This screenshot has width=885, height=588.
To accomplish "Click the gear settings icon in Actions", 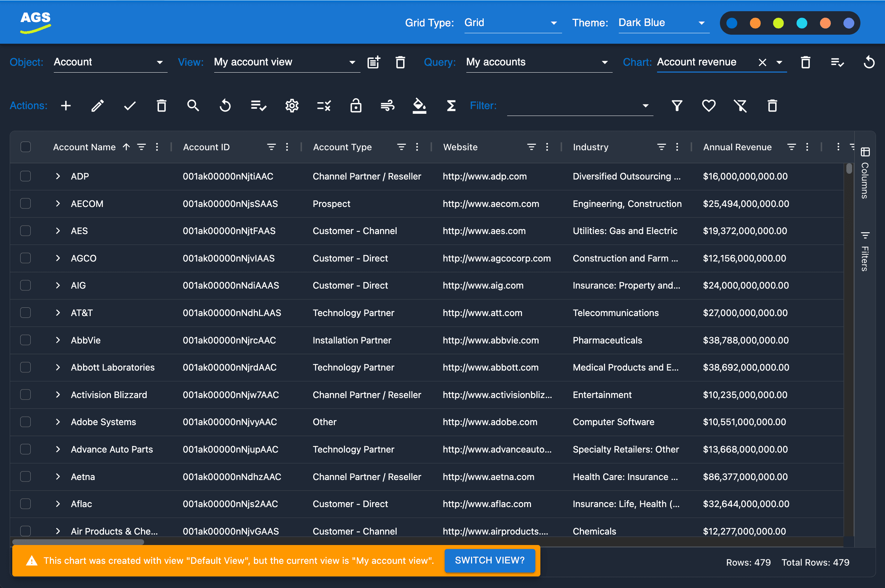I will (292, 106).
